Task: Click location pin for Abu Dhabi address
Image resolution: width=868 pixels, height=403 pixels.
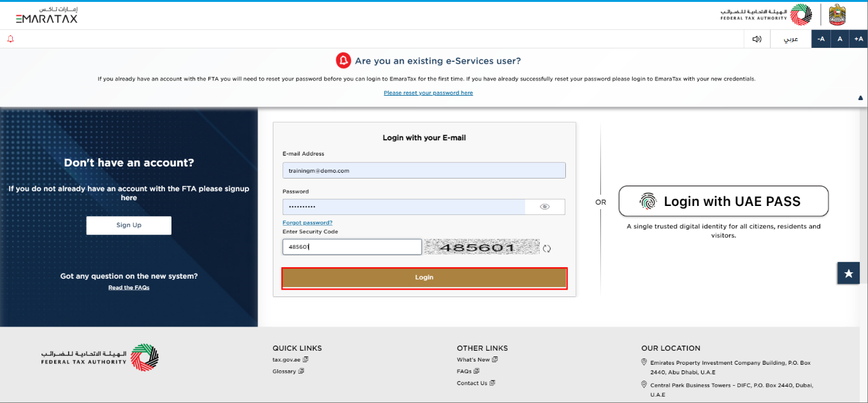Action: (x=644, y=362)
